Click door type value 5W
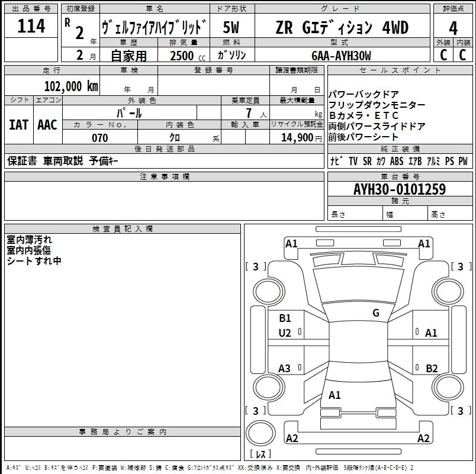 pos(231,27)
